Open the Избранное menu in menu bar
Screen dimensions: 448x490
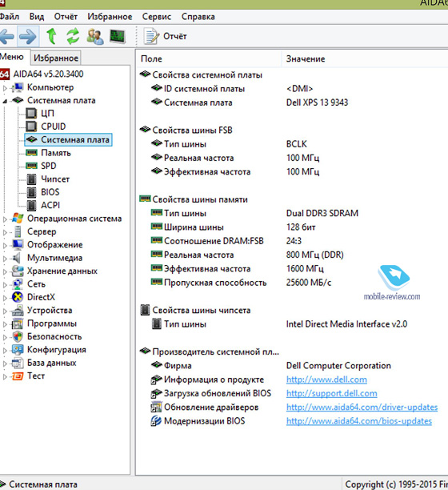(x=110, y=17)
